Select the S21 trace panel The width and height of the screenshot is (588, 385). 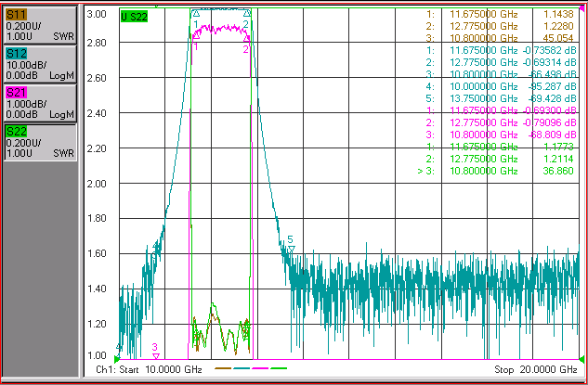click(40, 103)
